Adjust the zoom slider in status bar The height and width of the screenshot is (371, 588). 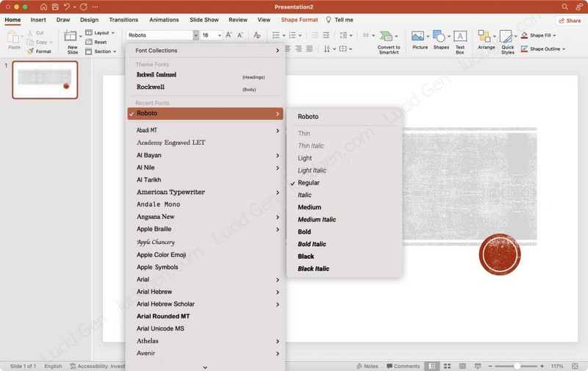coord(517,366)
